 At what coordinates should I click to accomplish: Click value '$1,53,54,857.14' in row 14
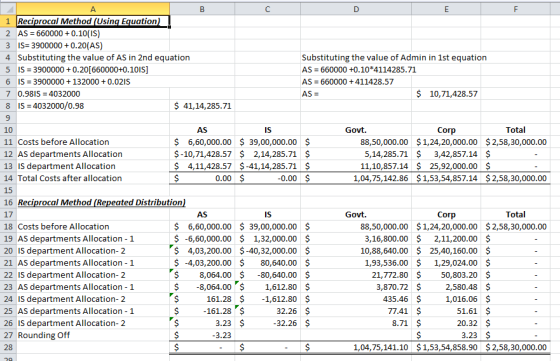447,178
